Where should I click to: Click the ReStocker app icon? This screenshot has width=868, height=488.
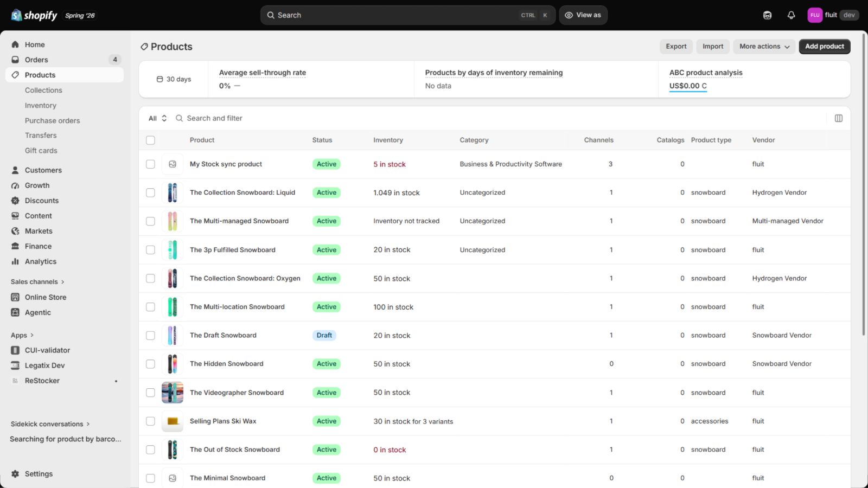pos(15,381)
